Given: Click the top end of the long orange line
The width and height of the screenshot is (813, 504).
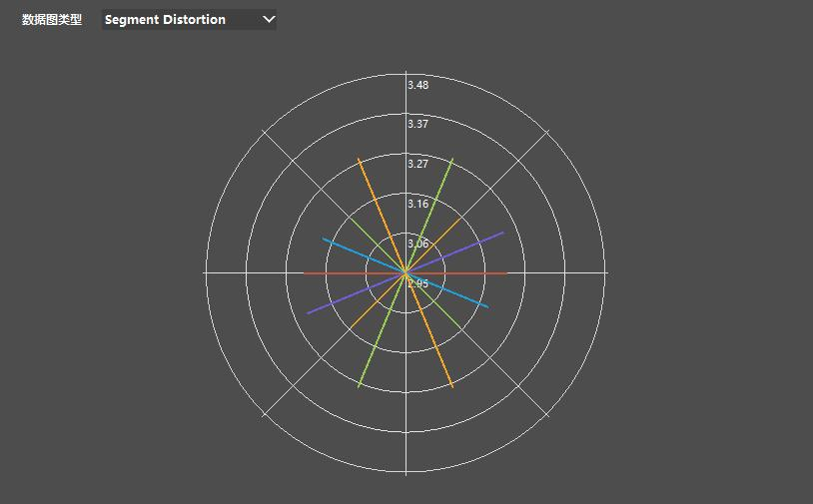Looking at the screenshot, I should click(x=359, y=159).
